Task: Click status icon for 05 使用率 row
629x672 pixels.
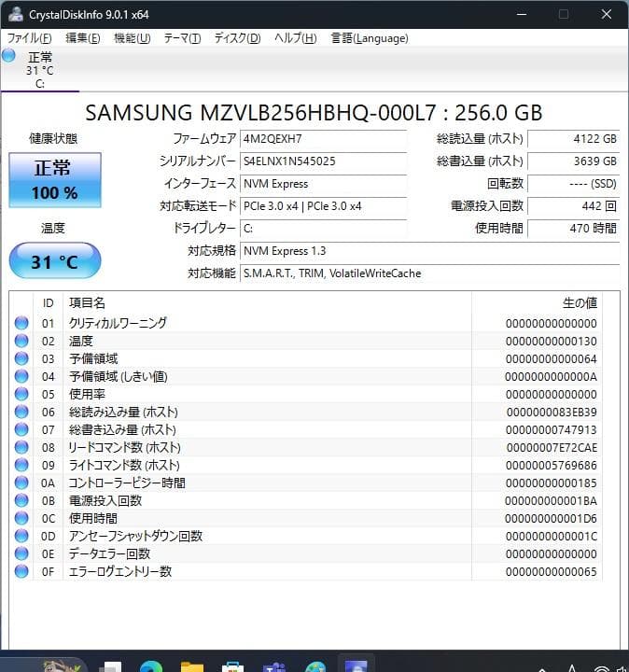Action: point(21,394)
